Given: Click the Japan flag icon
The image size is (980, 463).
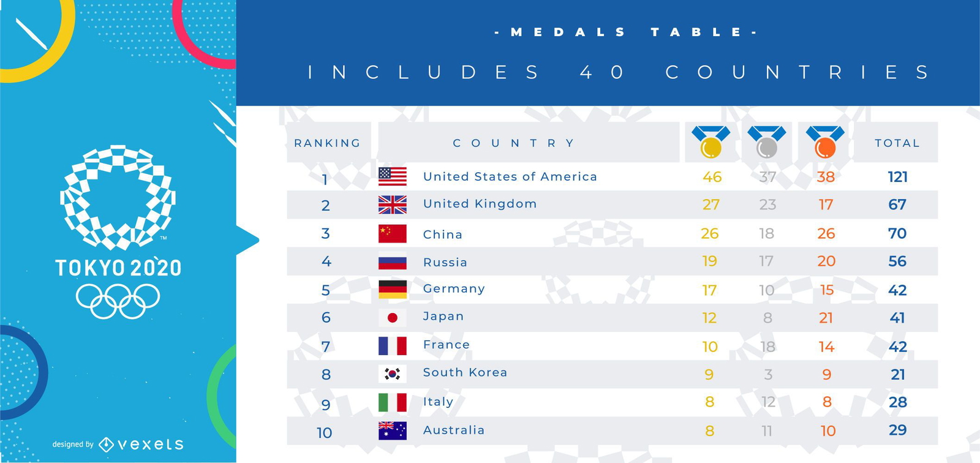Looking at the screenshot, I should click(392, 317).
